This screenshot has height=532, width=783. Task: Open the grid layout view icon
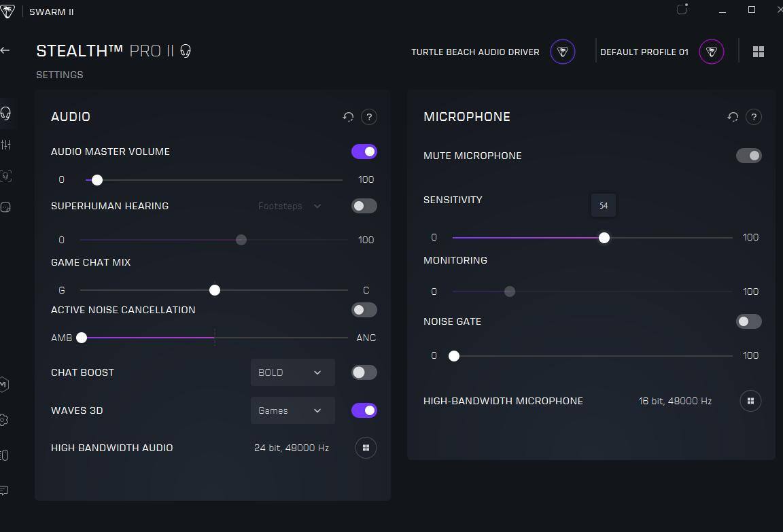pos(758,52)
